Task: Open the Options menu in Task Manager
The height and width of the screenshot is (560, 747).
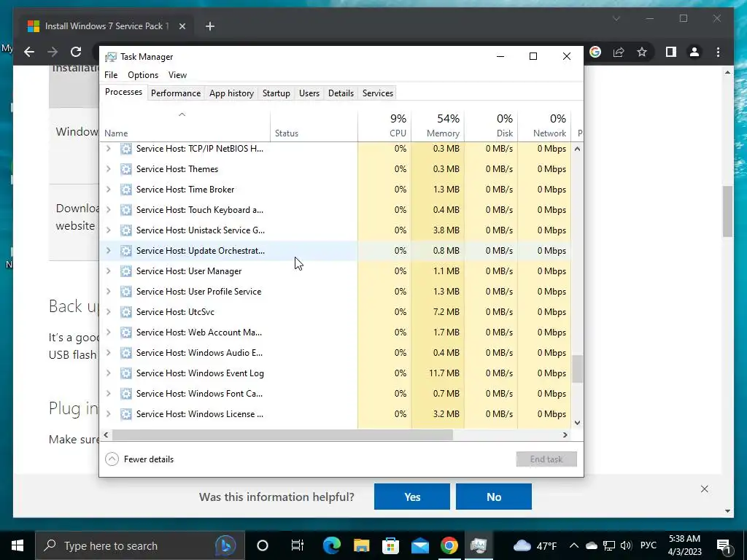Action: tap(143, 75)
